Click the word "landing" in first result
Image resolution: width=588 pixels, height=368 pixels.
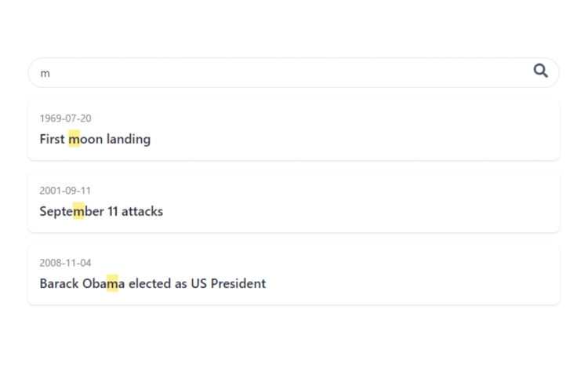pyautogui.click(x=129, y=139)
